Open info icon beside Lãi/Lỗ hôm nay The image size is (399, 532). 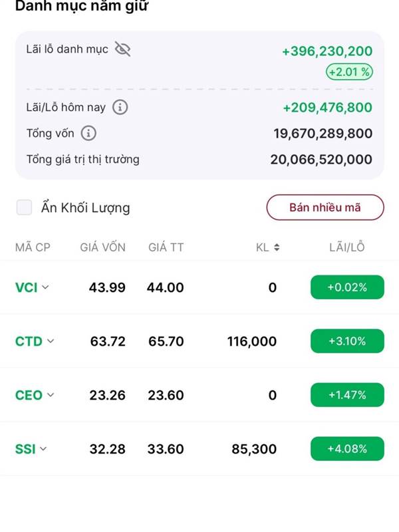pos(120,107)
